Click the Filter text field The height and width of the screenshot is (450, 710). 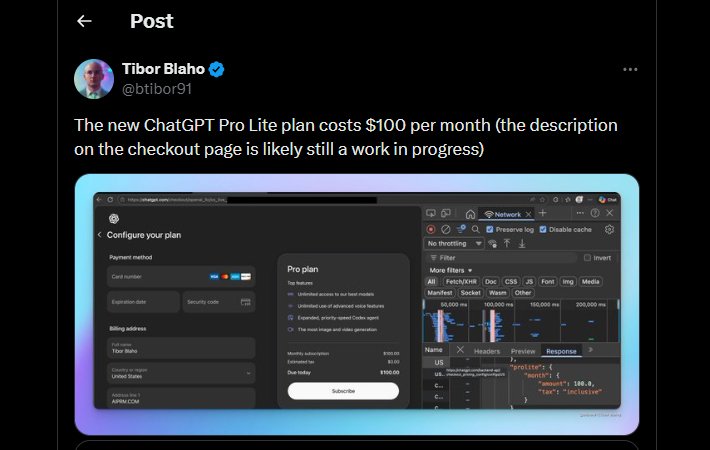(503, 258)
